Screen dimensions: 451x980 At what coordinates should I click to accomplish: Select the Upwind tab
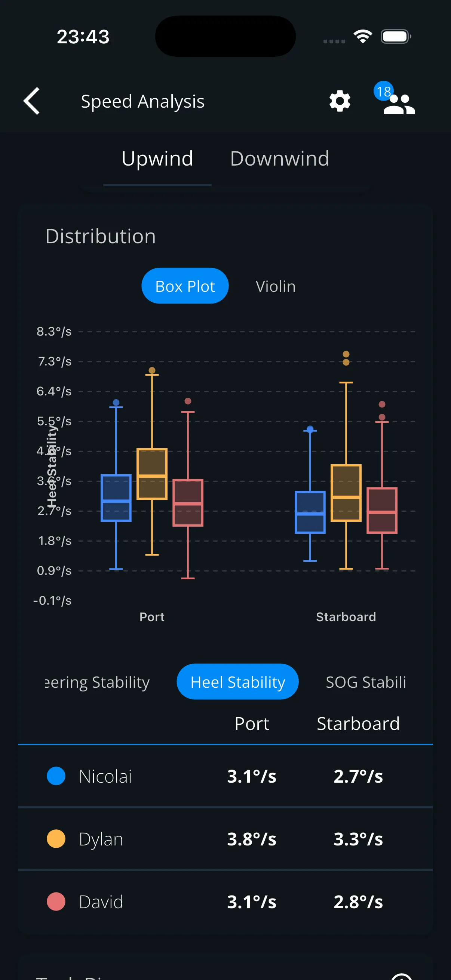(157, 158)
